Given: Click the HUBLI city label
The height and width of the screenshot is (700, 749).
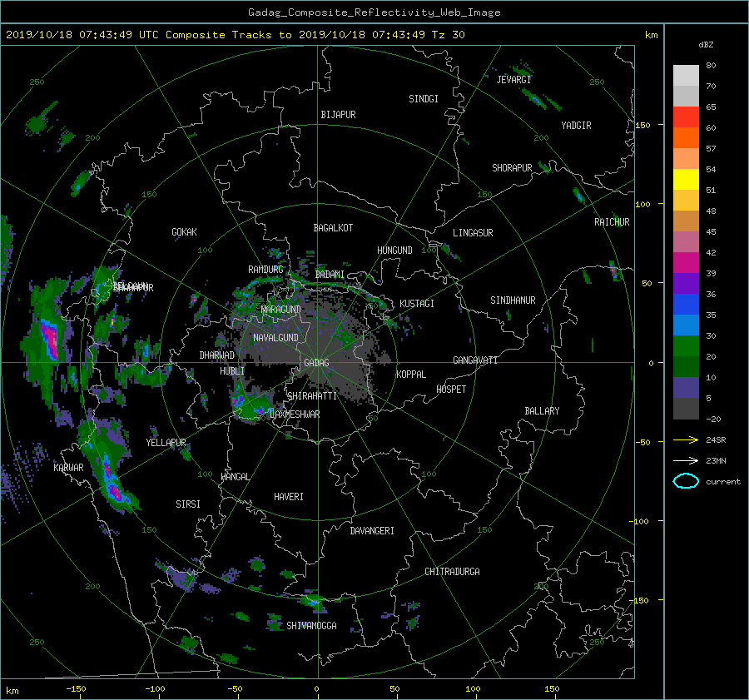Looking at the screenshot, I should 232,371.
